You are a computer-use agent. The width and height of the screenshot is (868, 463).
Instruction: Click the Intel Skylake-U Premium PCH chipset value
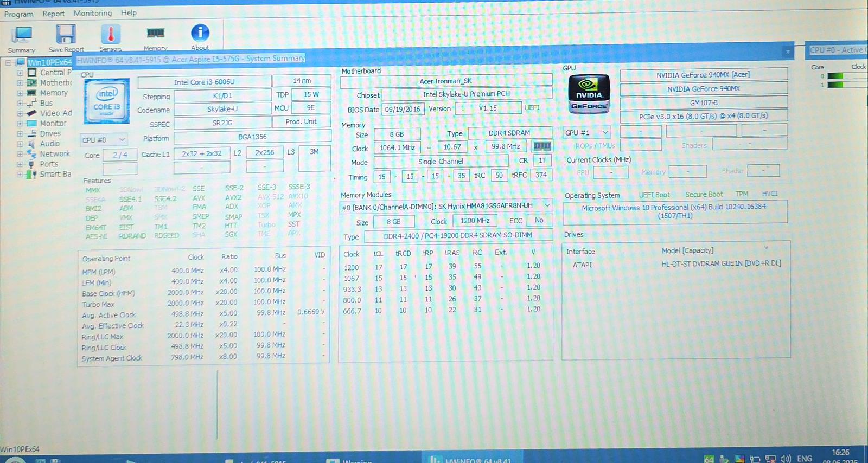(467, 94)
